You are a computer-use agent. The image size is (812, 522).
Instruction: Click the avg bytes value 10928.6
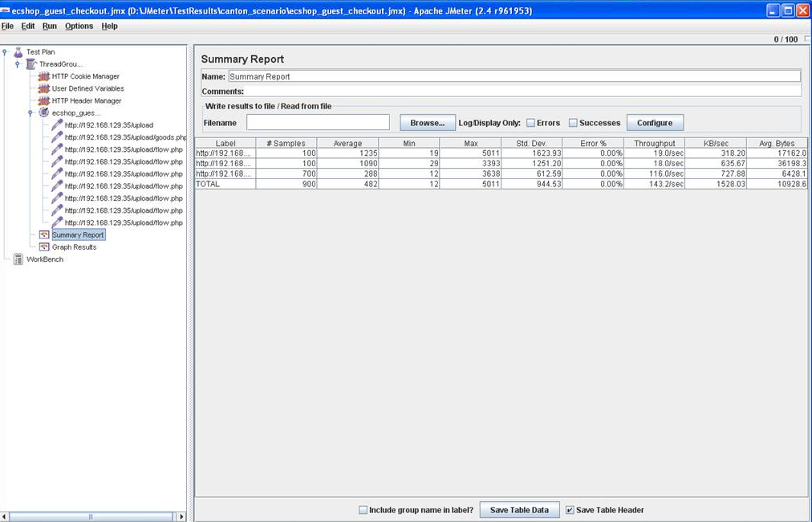(777, 184)
